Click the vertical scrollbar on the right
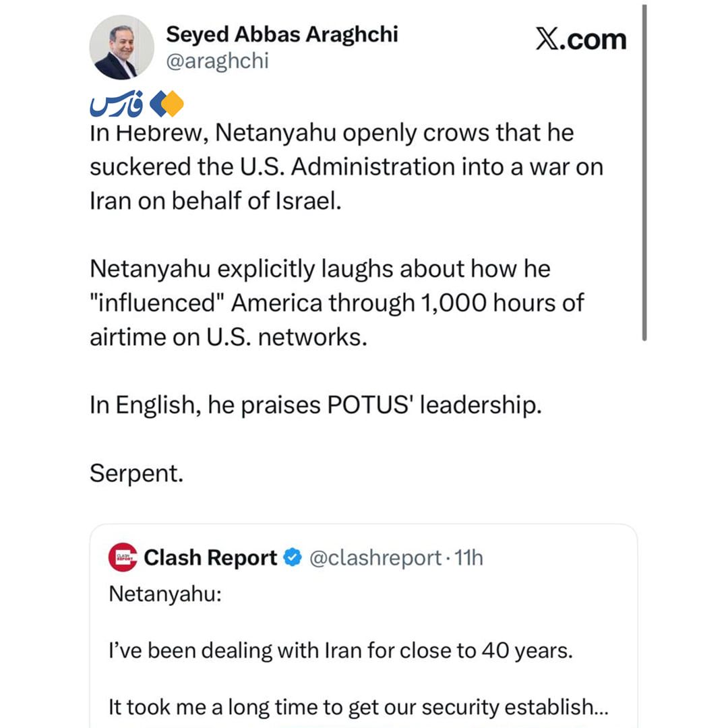This screenshot has height=728, width=728. 644,173
